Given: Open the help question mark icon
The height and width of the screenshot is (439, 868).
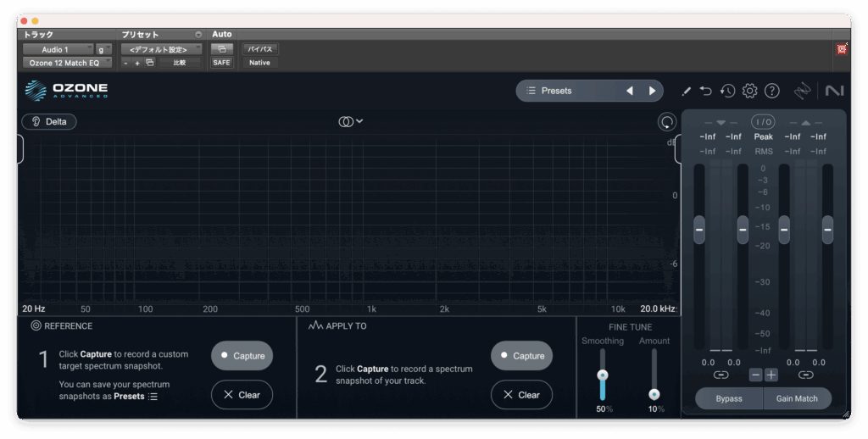Looking at the screenshot, I should point(771,91).
